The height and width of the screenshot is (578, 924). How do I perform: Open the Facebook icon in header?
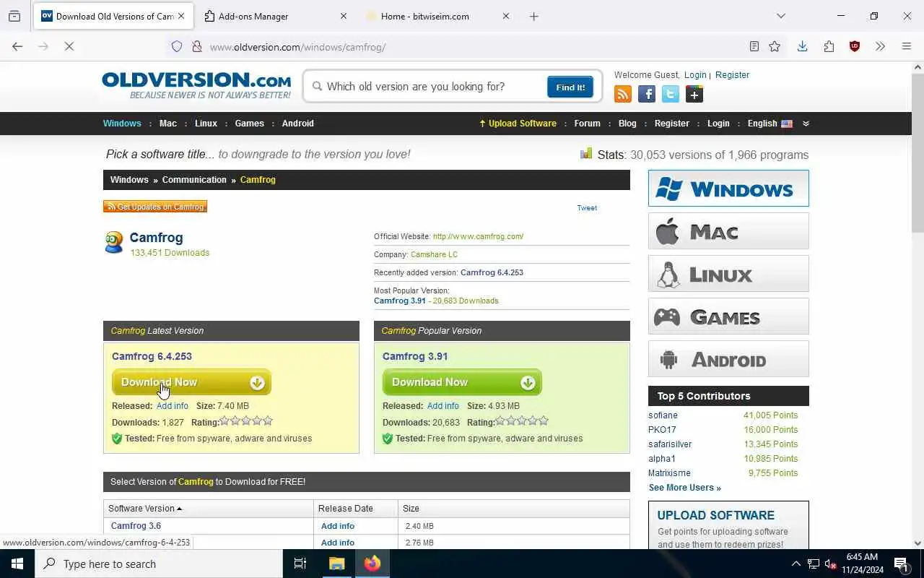[x=647, y=94]
